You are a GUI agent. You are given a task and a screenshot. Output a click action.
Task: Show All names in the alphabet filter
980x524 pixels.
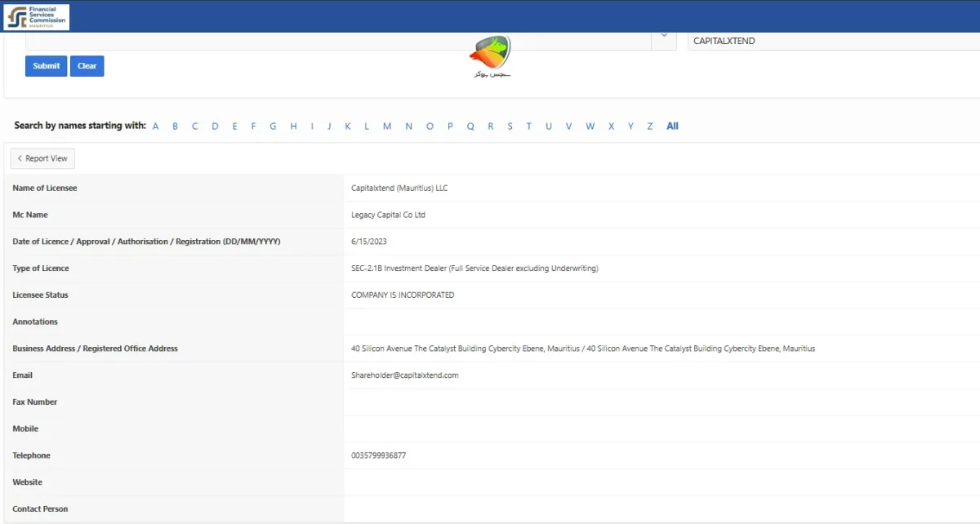pos(672,126)
